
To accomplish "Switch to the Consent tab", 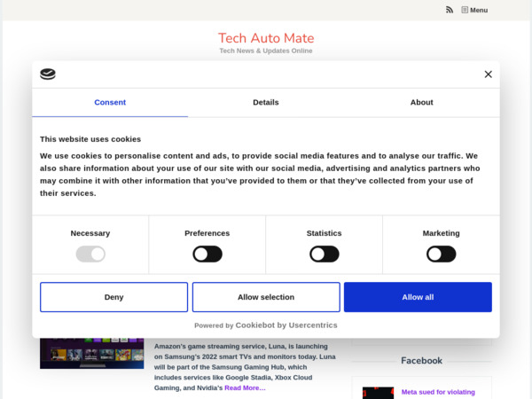I will (110, 103).
